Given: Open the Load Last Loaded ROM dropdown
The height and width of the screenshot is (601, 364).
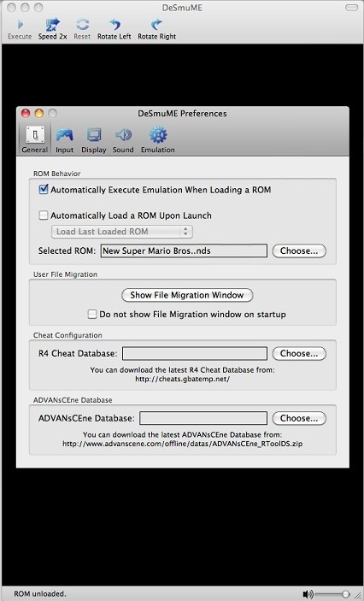Looking at the screenshot, I should click(x=122, y=232).
